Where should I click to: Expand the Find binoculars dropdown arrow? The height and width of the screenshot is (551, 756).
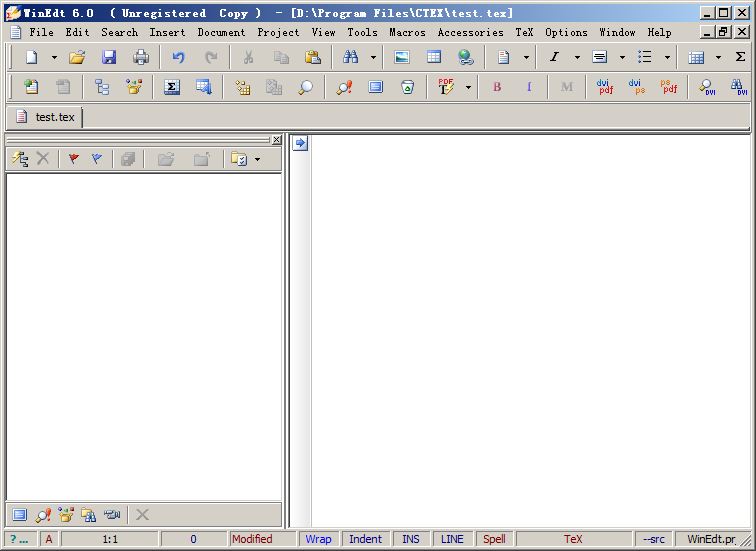click(x=373, y=57)
